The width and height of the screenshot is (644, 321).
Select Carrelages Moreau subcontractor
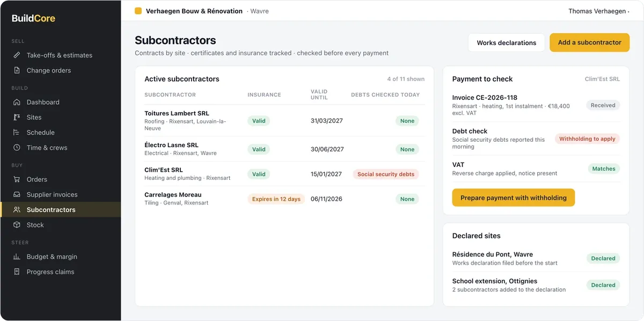pyautogui.click(x=284, y=199)
